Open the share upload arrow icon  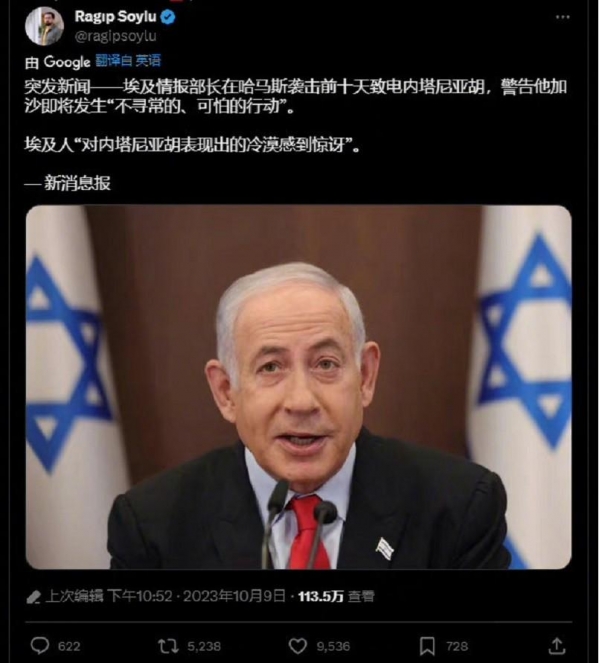[x=557, y=646]
